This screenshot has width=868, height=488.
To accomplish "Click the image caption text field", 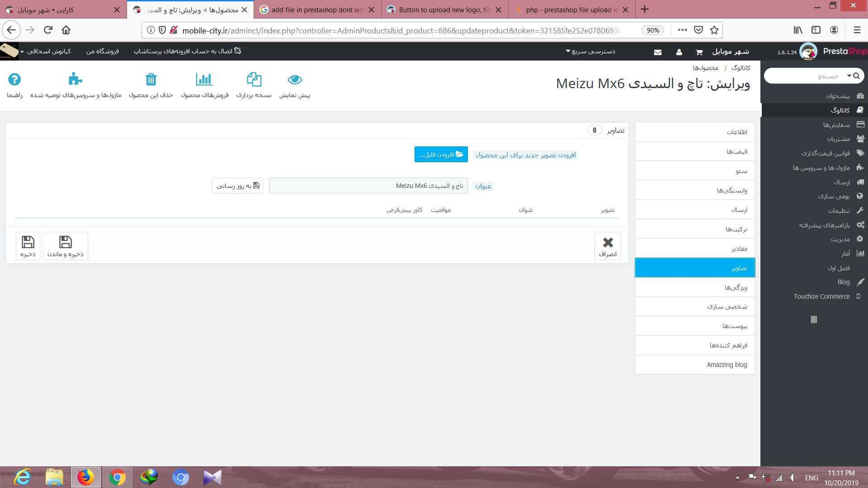I will (368, 186).
